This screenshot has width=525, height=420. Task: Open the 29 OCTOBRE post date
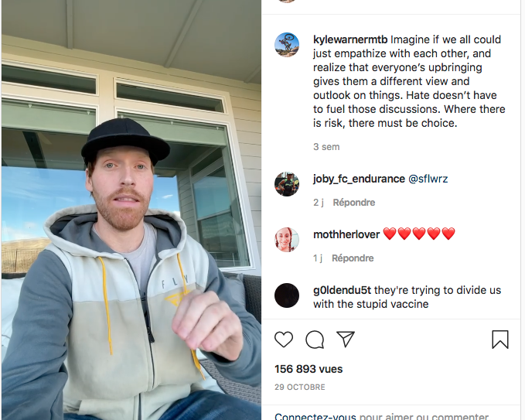300,388
